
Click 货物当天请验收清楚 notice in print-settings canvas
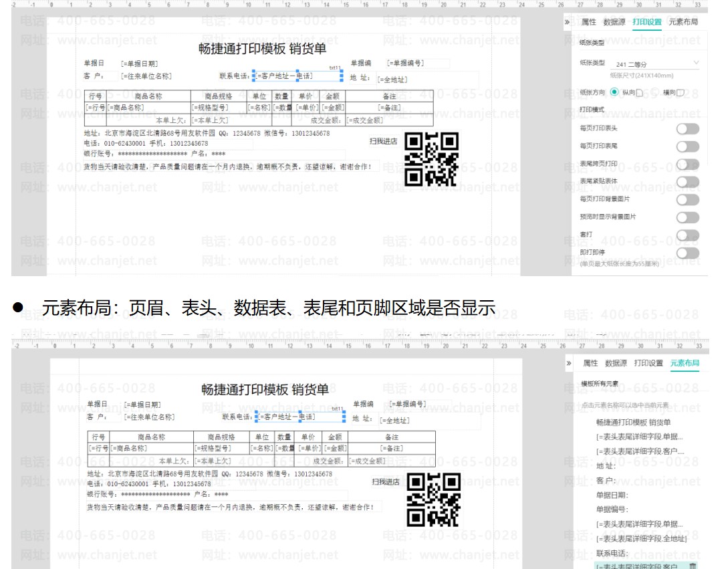[227, 166]
